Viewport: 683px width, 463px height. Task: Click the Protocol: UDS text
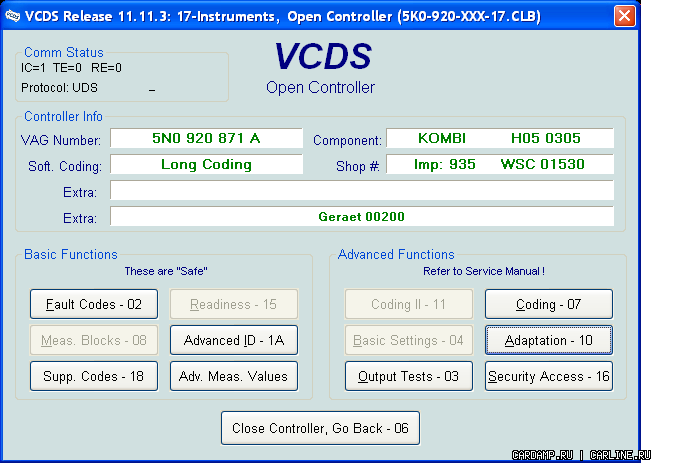point(59,88)
